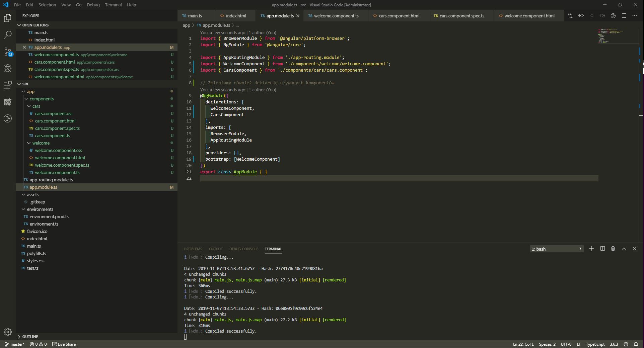Open environment.prod.ts in explorer tree
This screenshot has height=348, width=644.
point(96,216)
